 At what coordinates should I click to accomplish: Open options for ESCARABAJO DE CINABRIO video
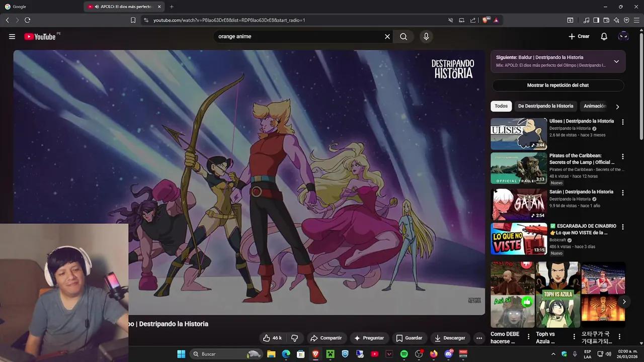click(623, 227)
